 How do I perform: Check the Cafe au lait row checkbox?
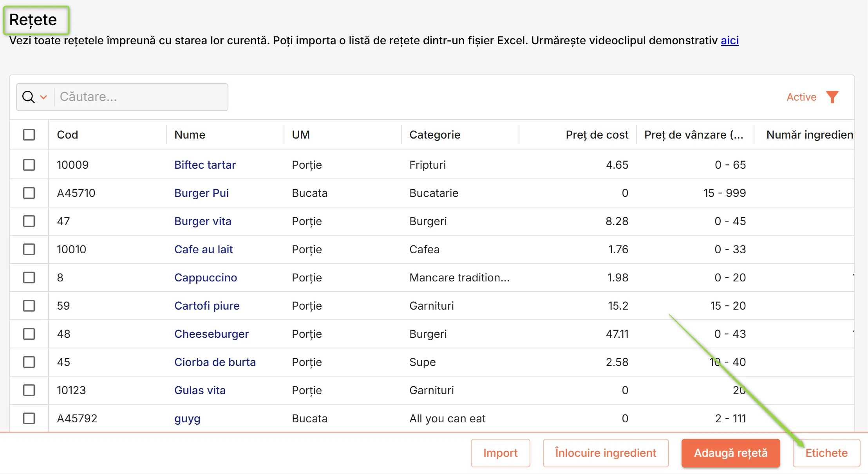tap(29, 249)
